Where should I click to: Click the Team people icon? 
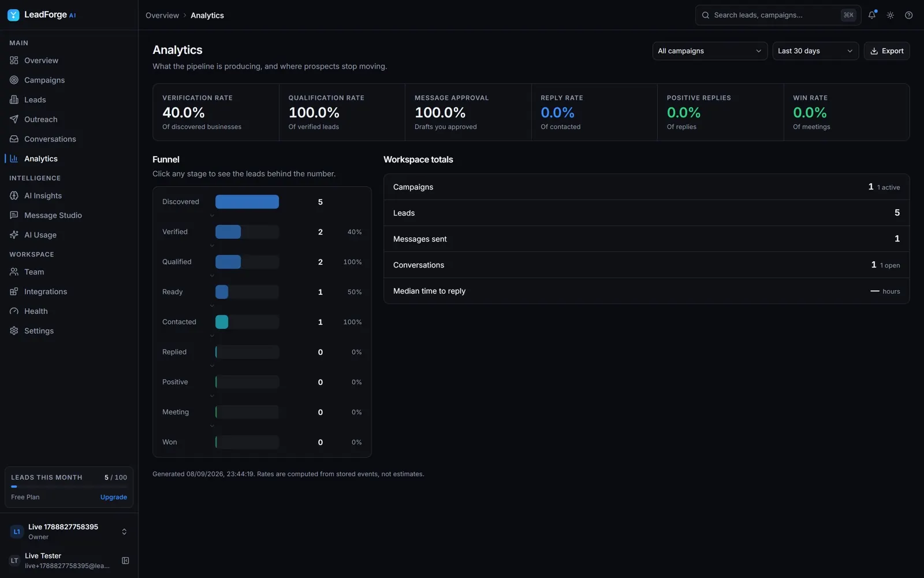click(14, 272)
